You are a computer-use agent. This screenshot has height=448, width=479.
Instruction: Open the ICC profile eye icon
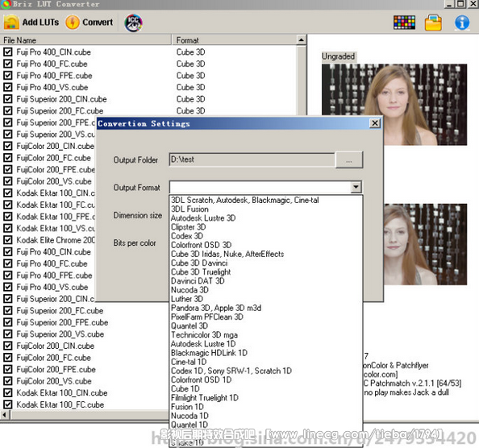coord(134,23)
